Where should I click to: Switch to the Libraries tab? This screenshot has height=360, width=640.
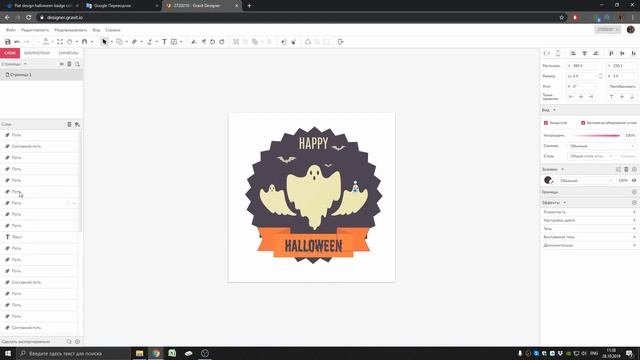click(x=37, y=53)
